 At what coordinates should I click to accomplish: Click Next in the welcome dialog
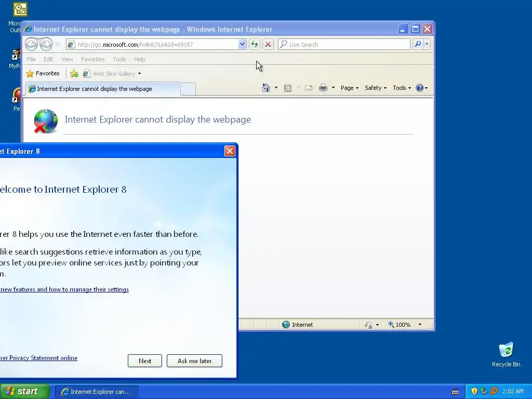(x=145, y=361)
